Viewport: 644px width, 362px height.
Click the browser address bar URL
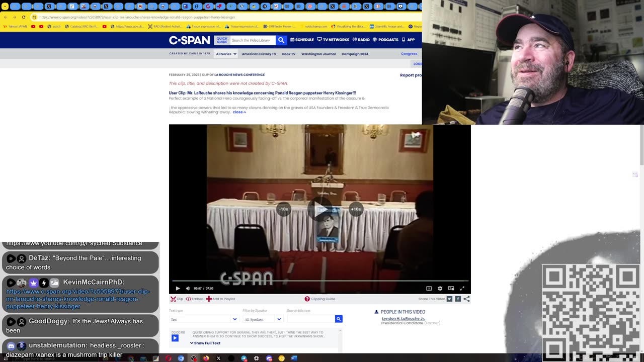point(137,17)
